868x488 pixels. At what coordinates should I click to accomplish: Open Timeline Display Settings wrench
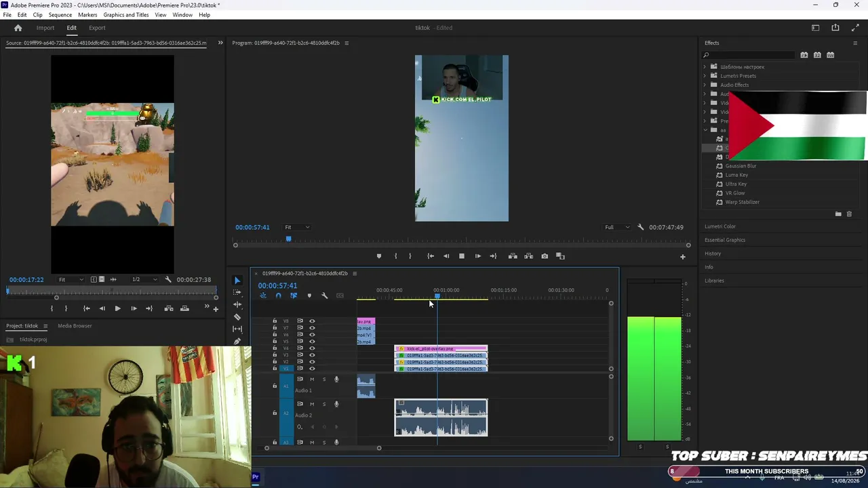(325, 296)
